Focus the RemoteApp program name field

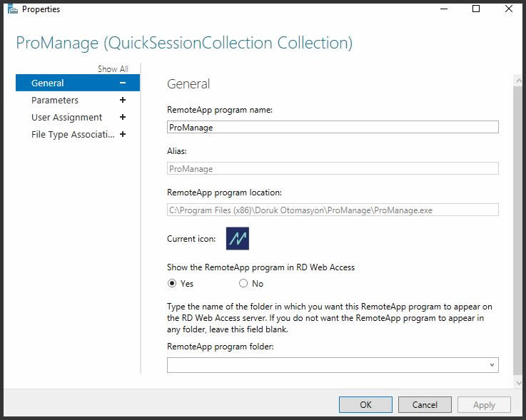click(333, 127)
